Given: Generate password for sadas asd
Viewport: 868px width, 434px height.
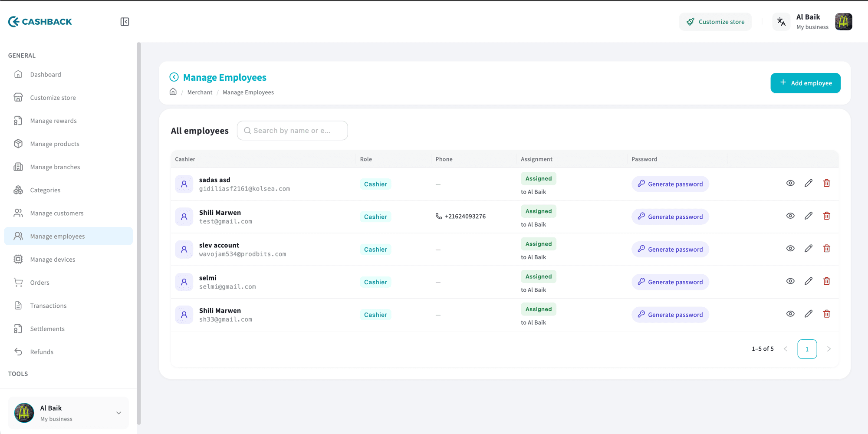Looking at the screenshot, I should tap(670, 184).
